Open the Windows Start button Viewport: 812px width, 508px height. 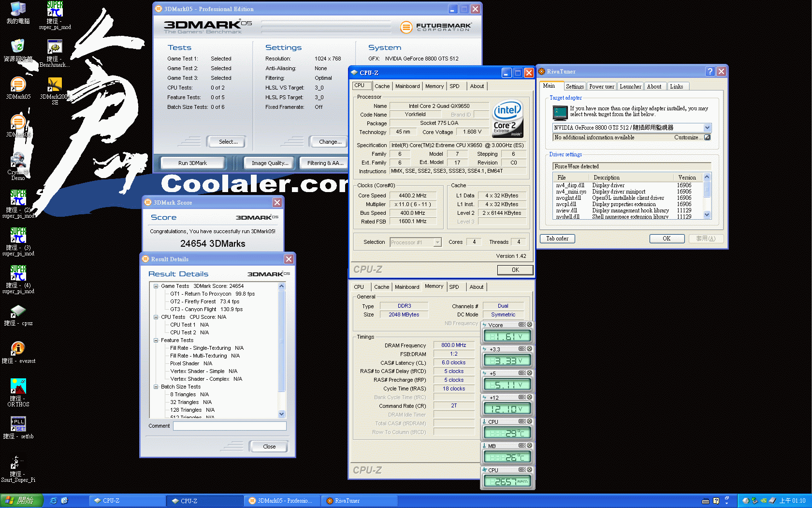pyautogui.click(x=21, y=501)
